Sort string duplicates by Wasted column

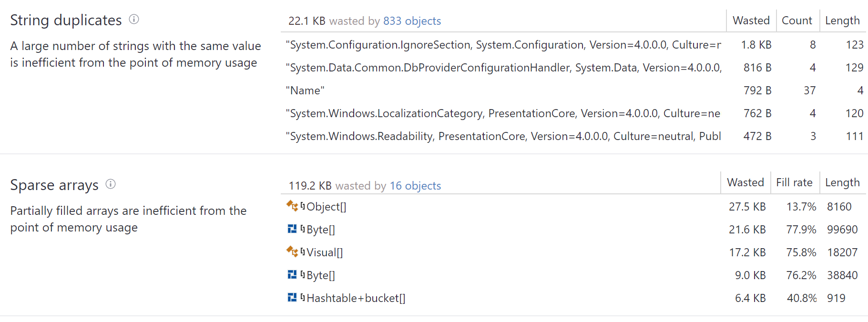[x=751, y=20]
